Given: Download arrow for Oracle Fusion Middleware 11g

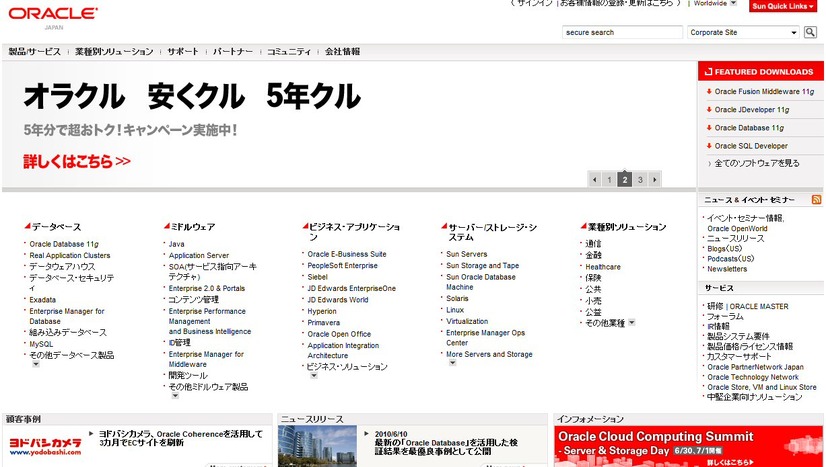Looking at the screenshot, I should [709, 91].
